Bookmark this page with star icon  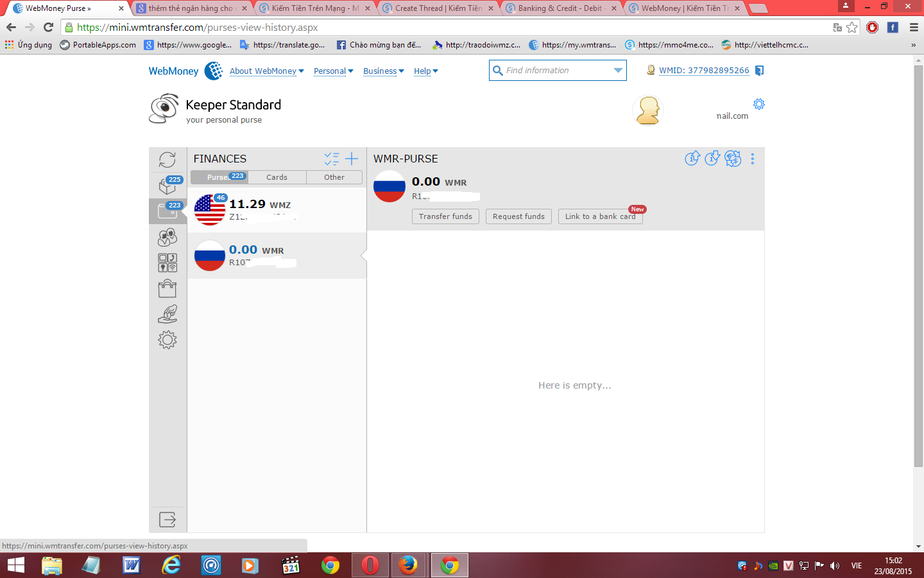[851, 27]
